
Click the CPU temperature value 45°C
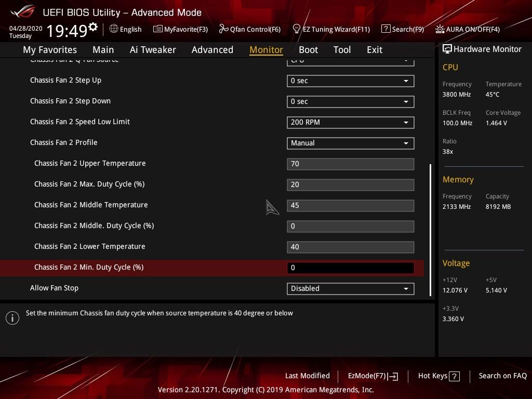tap(493, 95)
